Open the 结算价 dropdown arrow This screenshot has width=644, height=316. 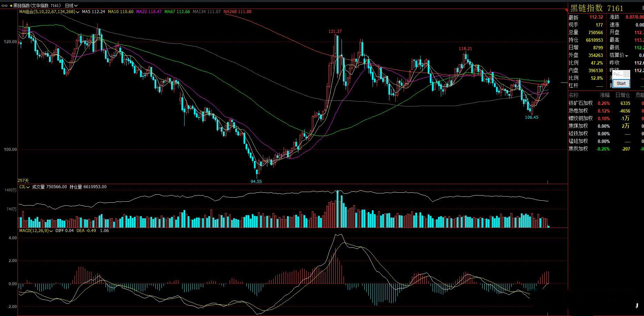pyautogui.click(x=626, y=56)
